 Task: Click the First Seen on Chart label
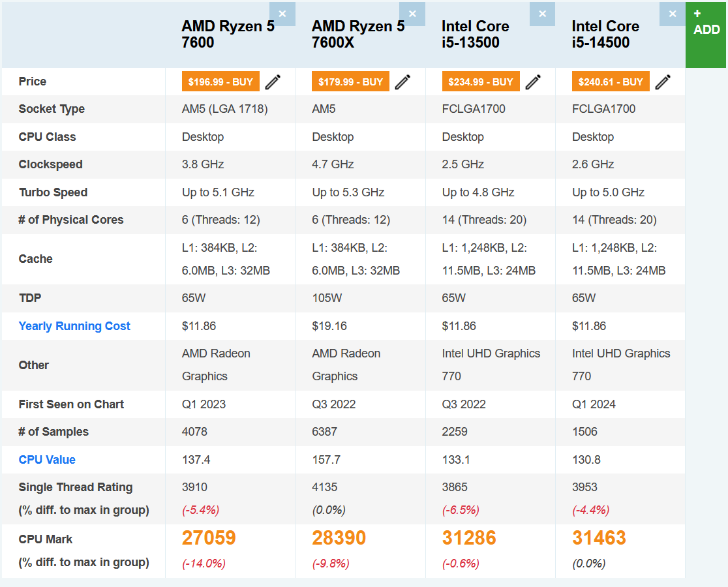tap(71, 404)
